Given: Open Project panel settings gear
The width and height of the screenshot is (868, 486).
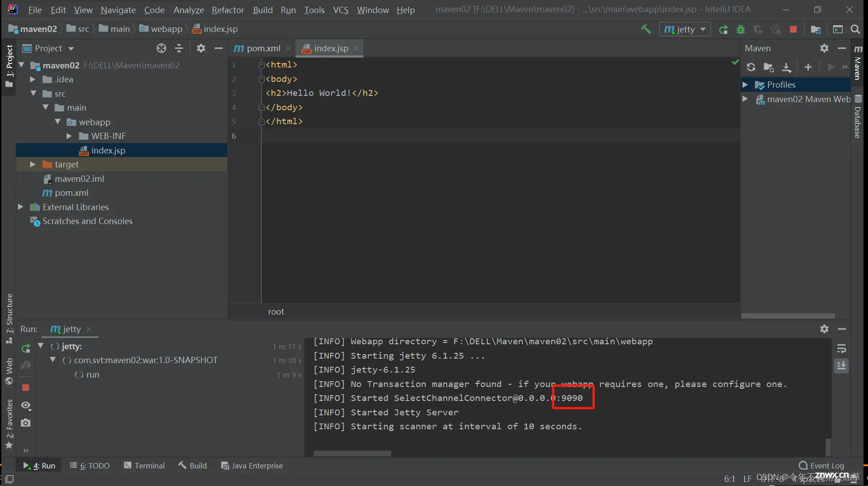Looking at the screenshot, I should coord(201,48).
